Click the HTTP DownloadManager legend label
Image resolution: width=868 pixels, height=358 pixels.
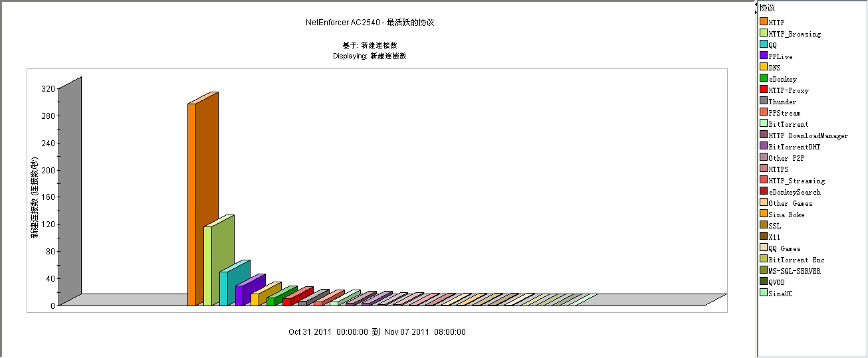coord(808,135)
